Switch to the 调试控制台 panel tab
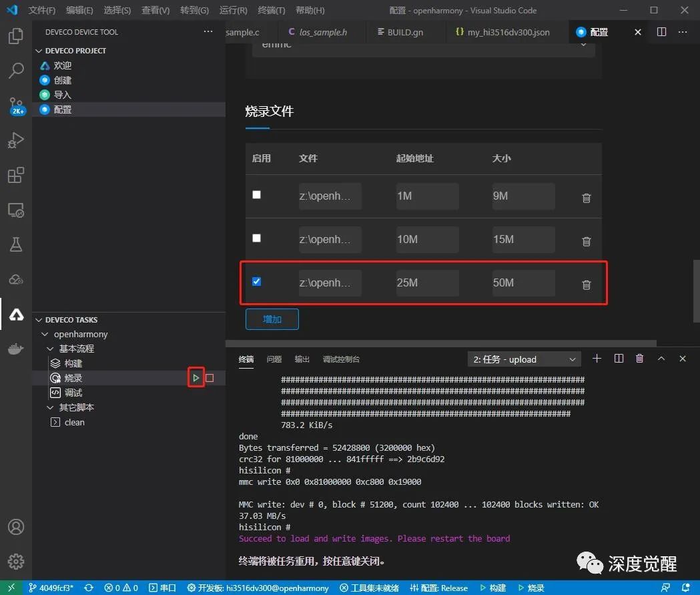This screenshot has height=595, width=700. click(341, 359)
